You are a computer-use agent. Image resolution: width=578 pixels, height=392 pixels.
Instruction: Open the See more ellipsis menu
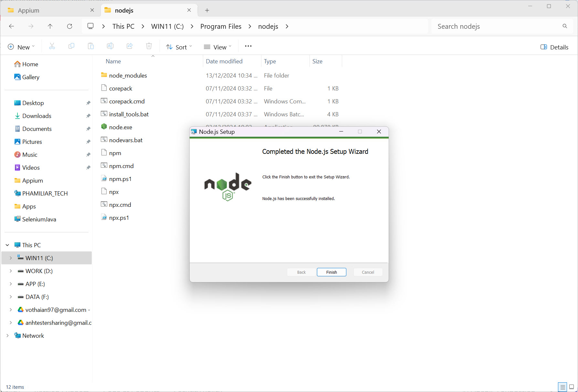[x=248, y=46]
